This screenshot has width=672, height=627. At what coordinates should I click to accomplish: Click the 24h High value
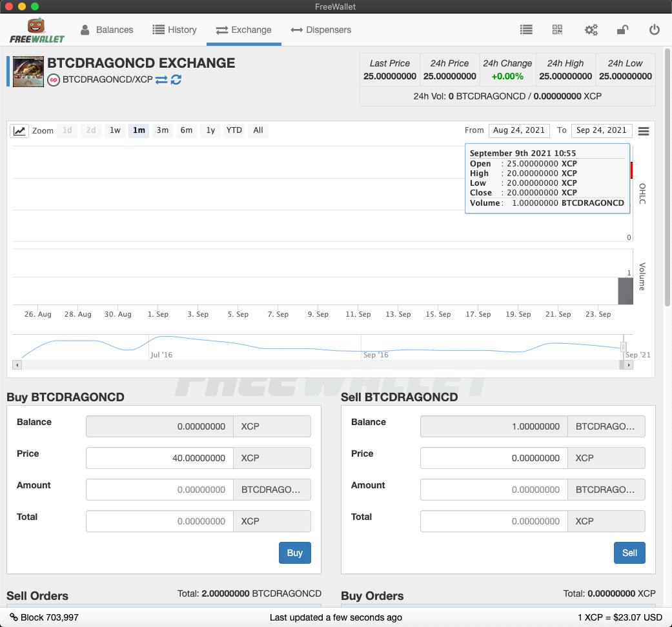point(565,76)
